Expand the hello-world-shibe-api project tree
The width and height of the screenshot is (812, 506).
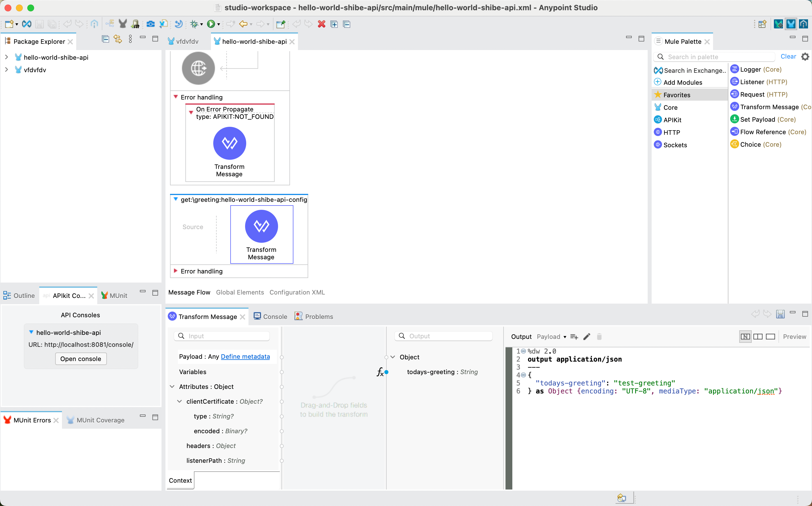click(6, 57)
